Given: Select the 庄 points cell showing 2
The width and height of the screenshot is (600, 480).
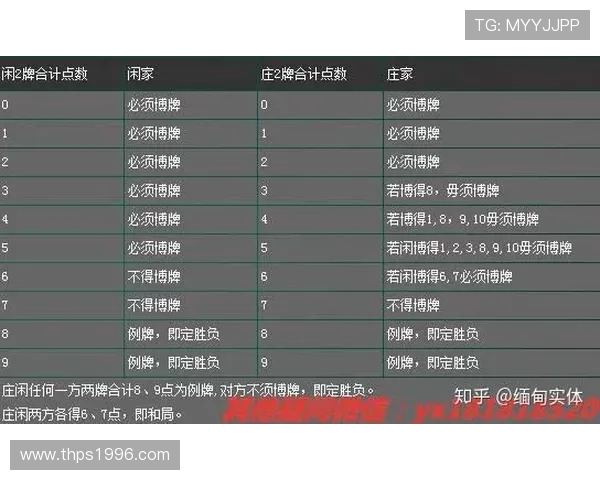Looking at the screenshot, I should [x=321, y=162].
